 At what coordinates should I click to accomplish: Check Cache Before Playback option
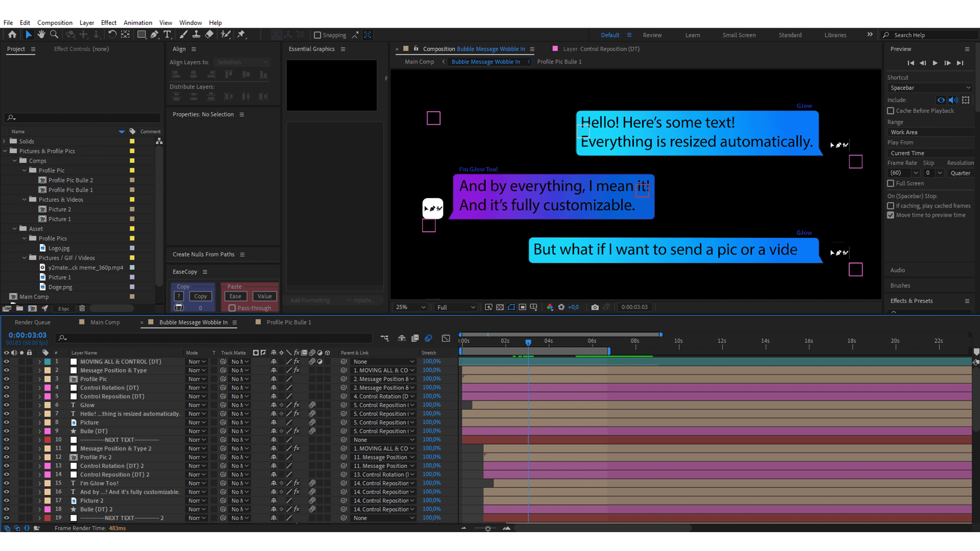pos(891,111)
